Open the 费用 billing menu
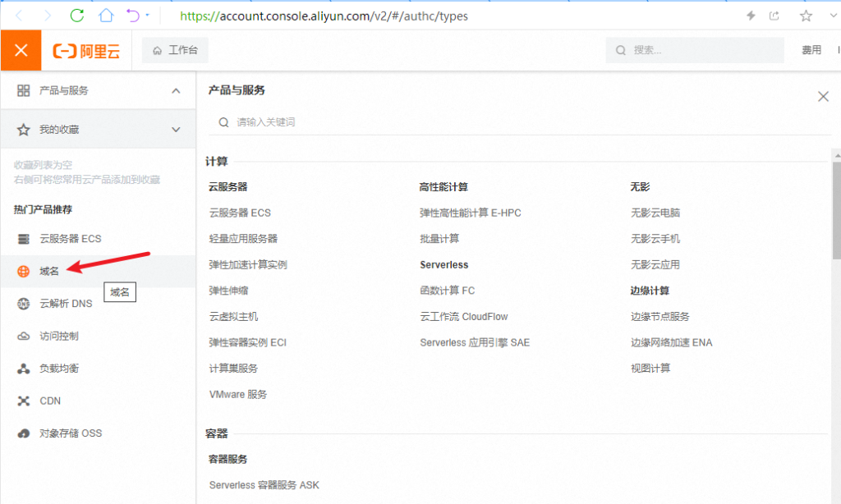This screenshot has height=504, width=841. [x=811, y=50]
